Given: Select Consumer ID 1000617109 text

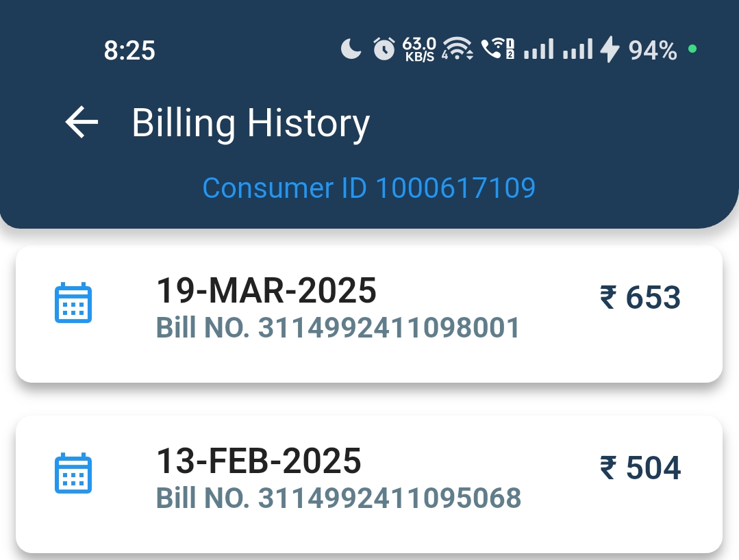Looking at the screenshot, I should pyautogui.click(x=369, y=188).
